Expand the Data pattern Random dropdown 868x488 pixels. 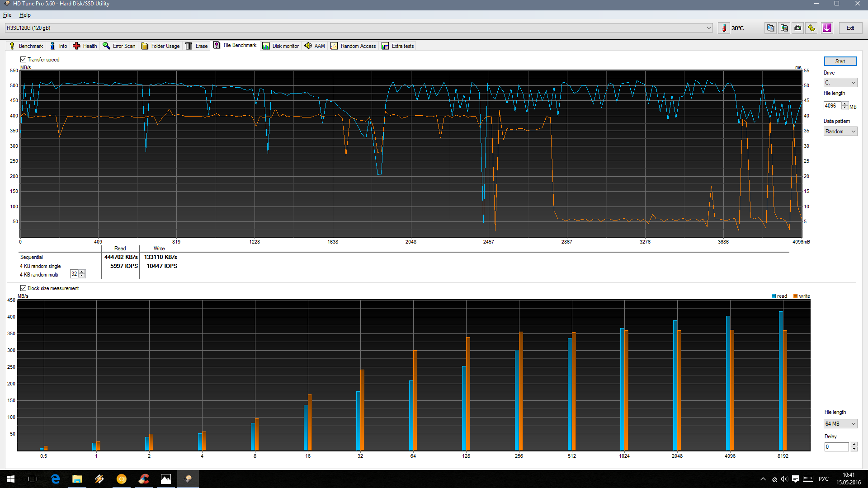[x=840, y=131]
